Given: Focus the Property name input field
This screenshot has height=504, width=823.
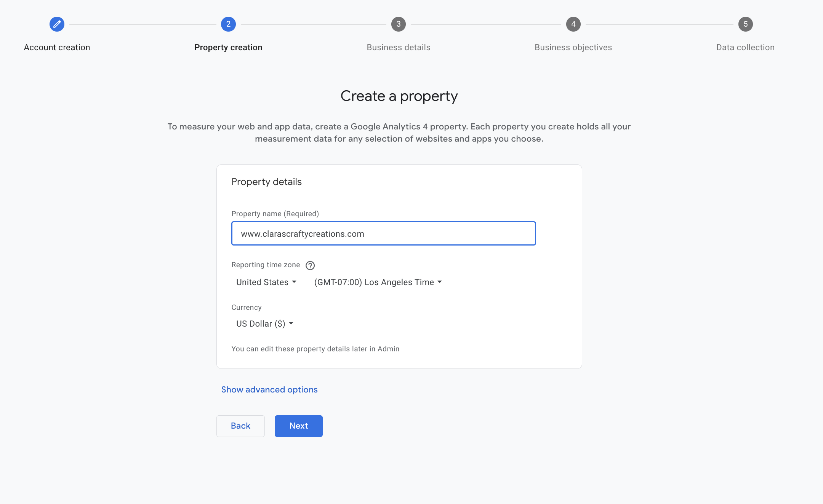Looking at the screenshot, I should click(x=383, y=233).
